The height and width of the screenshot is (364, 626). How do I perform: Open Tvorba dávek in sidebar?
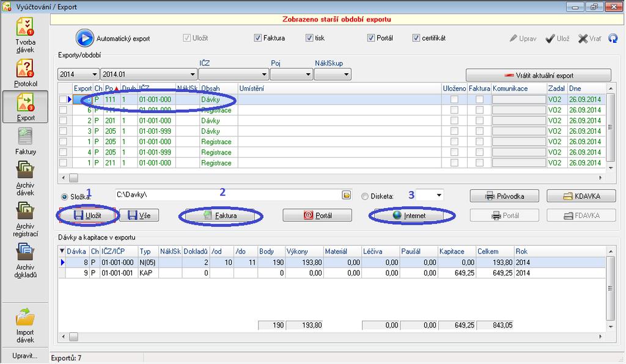pos(25,35)
